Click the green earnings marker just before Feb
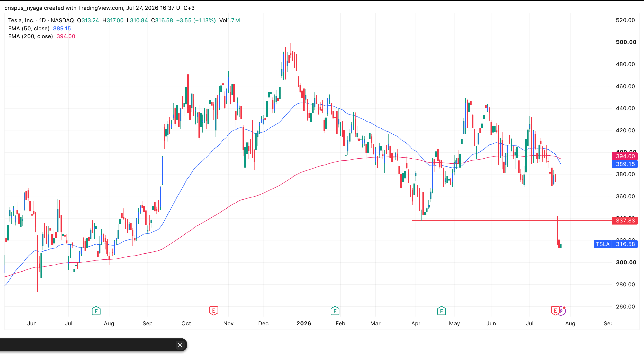 tap(335, 311)
